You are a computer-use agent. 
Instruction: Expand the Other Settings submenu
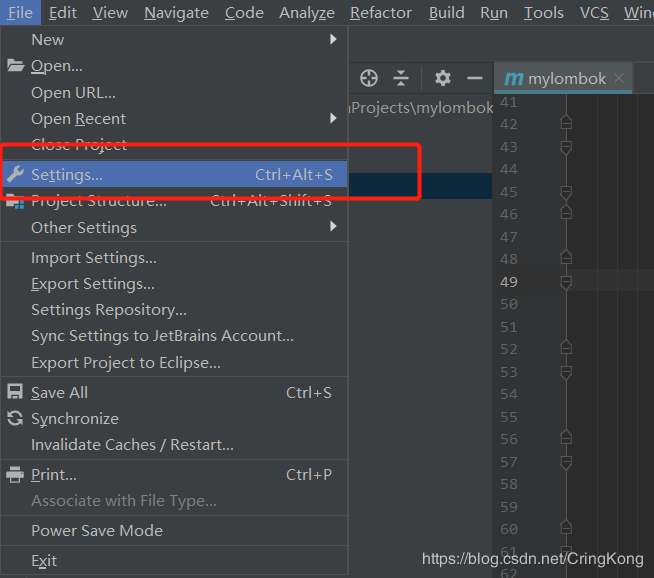174,228
